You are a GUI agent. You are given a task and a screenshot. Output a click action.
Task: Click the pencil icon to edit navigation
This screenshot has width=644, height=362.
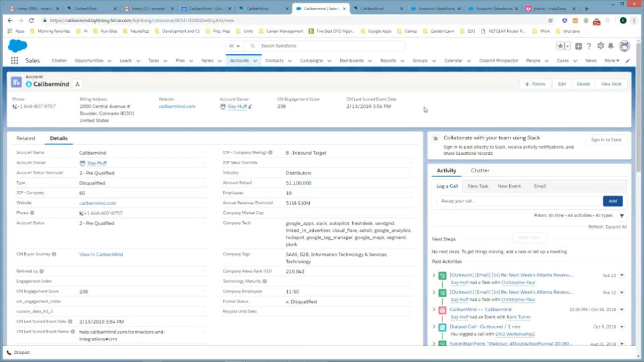tap(628, 60)
